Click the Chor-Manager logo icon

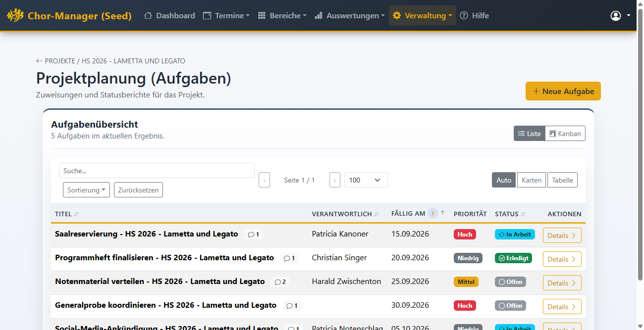(15, 15)
